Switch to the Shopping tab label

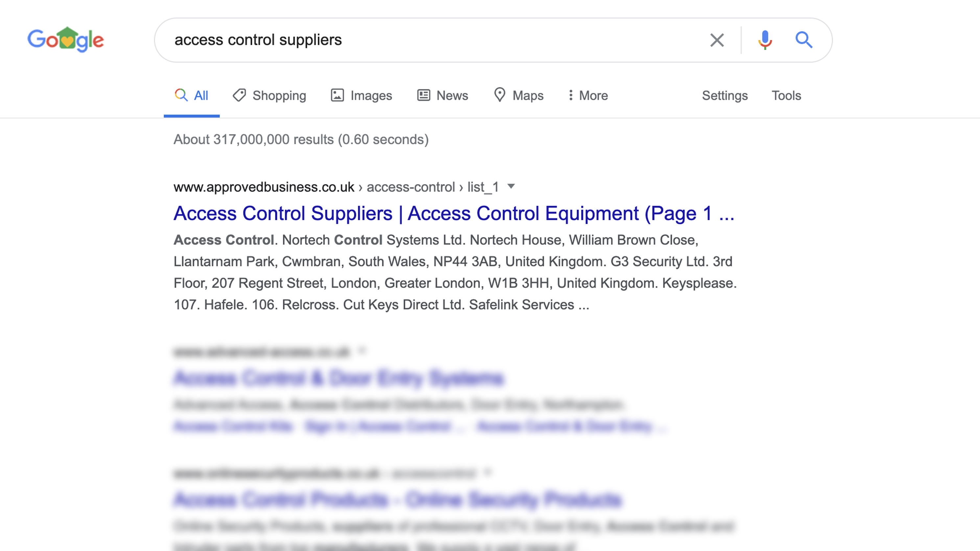pos(279,95)
